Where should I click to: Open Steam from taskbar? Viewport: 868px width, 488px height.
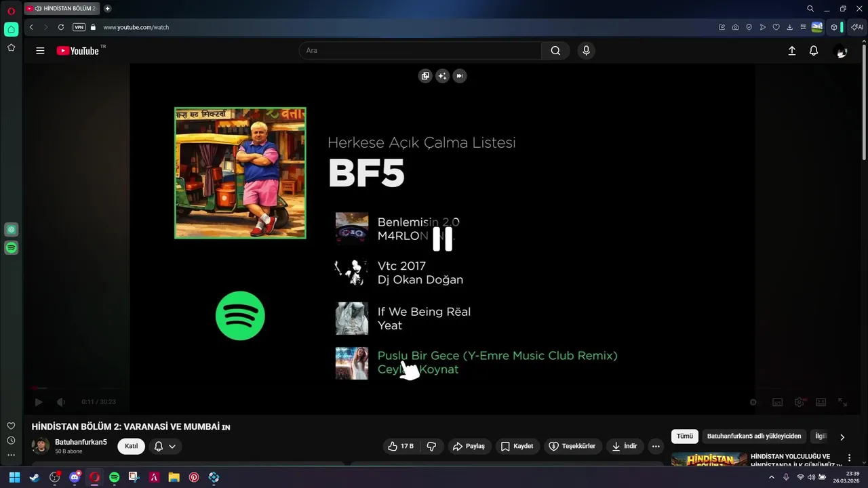click(35, 477)
